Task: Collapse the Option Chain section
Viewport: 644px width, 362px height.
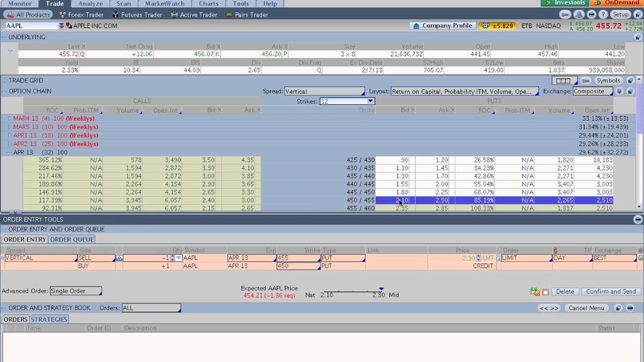Action: [4, 92]
